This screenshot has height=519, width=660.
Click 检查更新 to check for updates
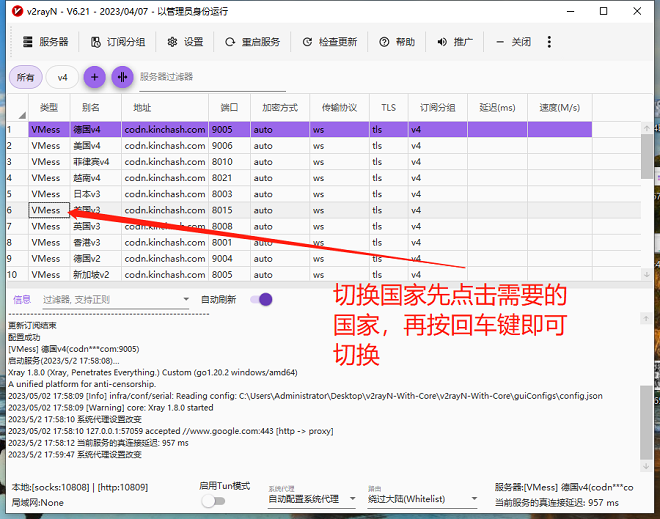pyautogui.click(x=329, y=42)
